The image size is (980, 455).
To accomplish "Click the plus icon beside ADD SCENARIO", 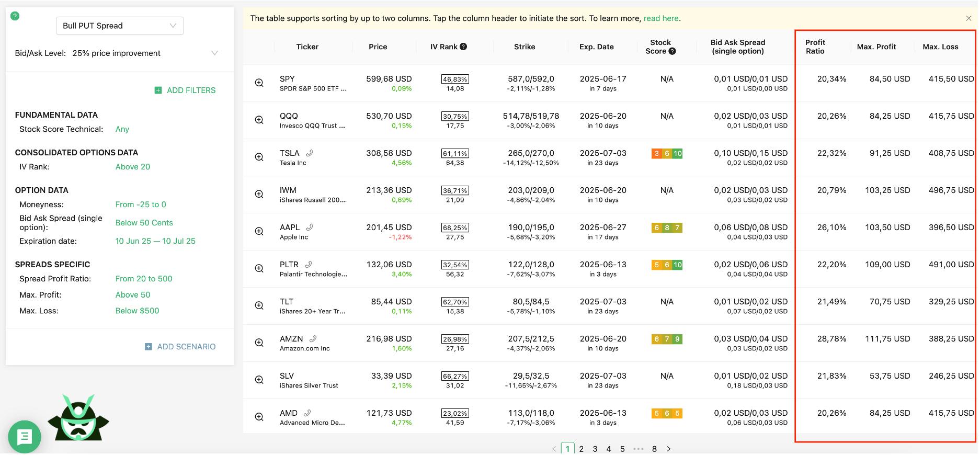I will tap(149, 347).
